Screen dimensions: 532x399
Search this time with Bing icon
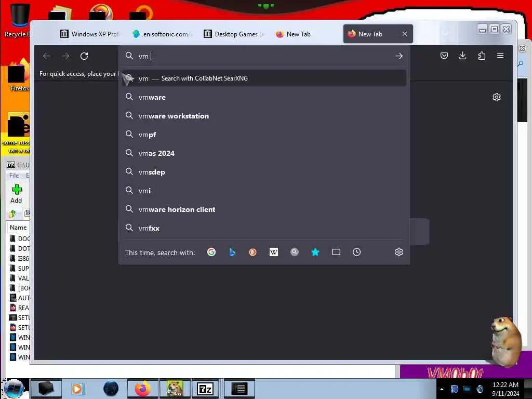[x=232, y=252]
